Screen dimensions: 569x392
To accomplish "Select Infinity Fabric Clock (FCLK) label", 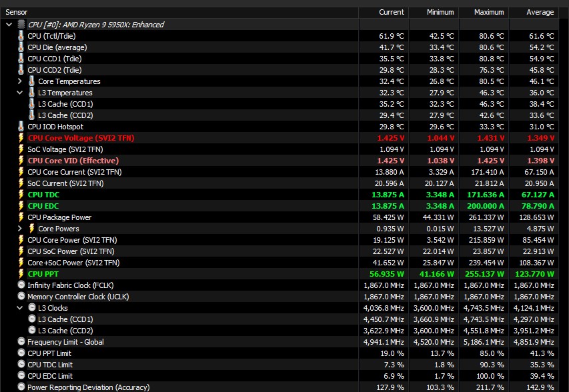I will (71, 285).
